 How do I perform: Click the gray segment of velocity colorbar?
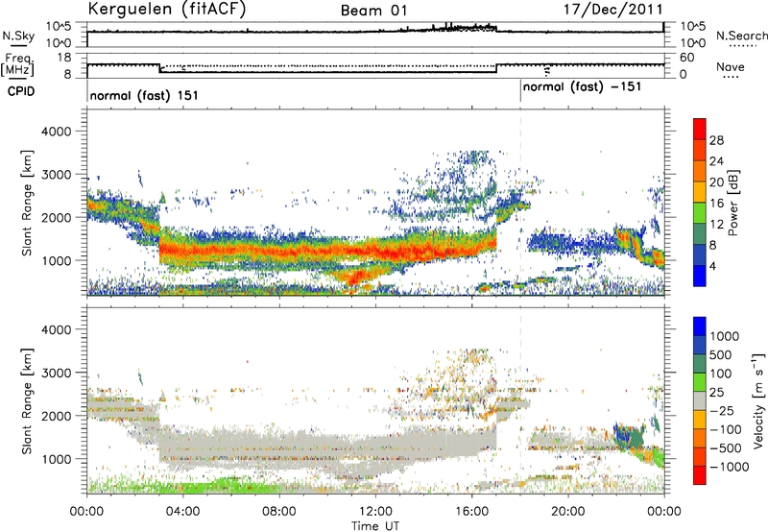pos(700,400)
